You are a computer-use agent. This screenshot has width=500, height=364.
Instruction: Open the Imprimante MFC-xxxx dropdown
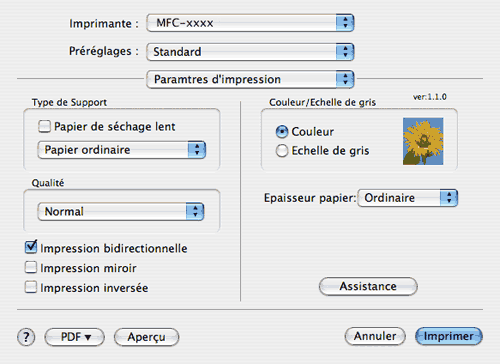coord(250,23)
